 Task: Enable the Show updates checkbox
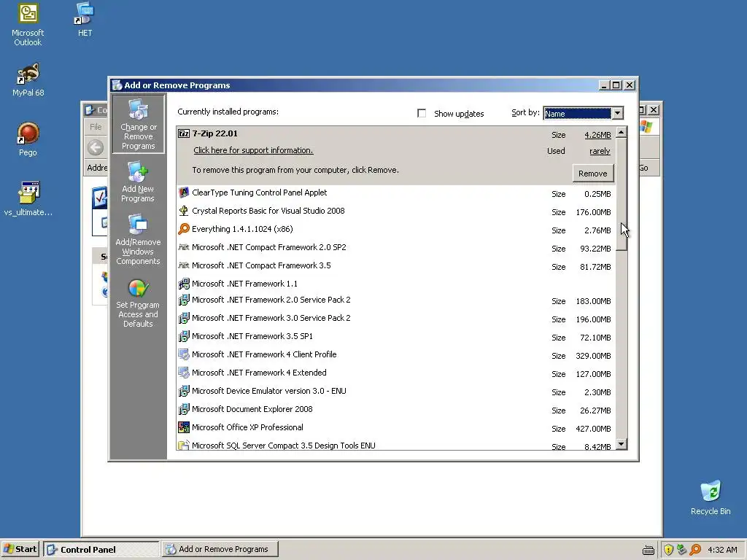tap(422, 113)
